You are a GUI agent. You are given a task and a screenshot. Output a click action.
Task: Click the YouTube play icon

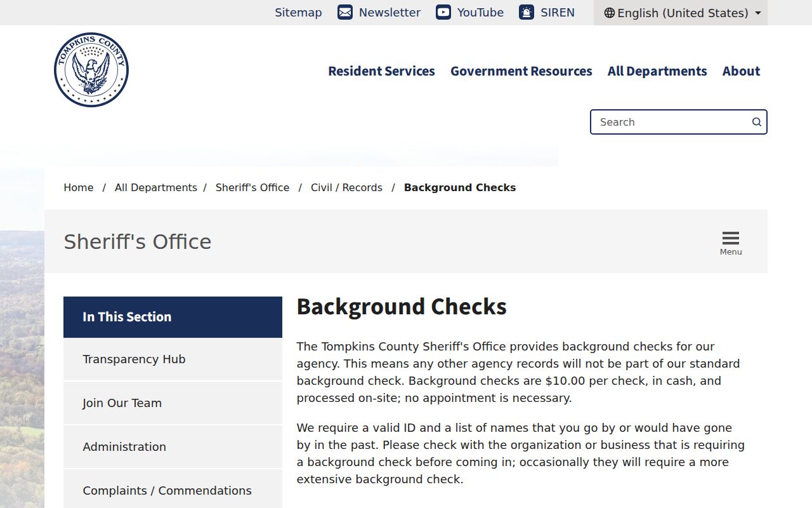(443, 12)
